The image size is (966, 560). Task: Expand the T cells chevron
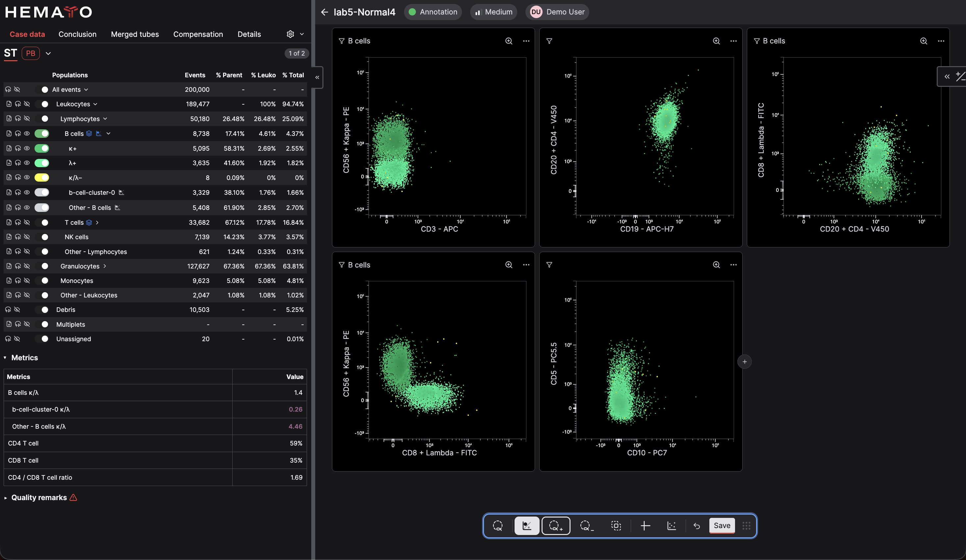pos(97,222)
